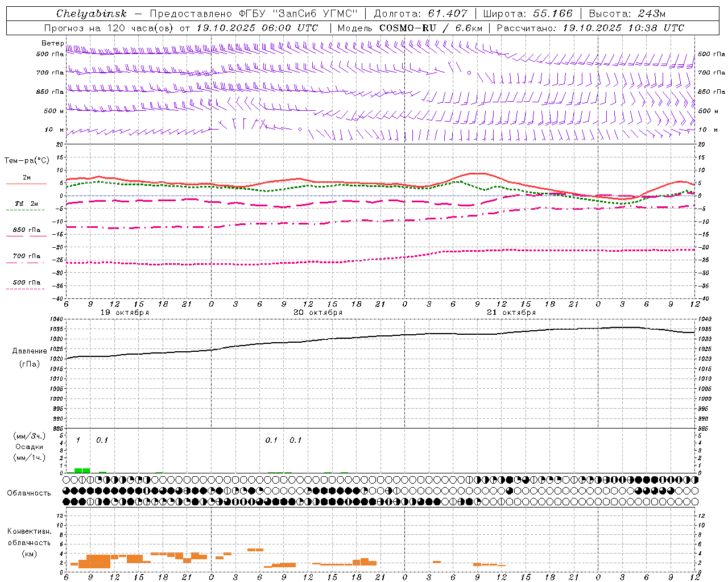Click the Тем-ра(°C) axis label
The width and height of the screenshot is (728, 582).
tap(26, 161)
